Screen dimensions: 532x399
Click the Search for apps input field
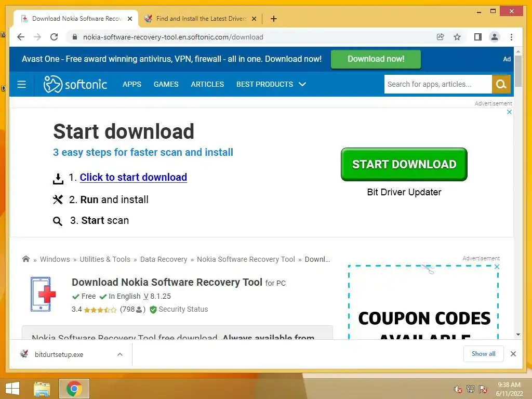(438, 84)
